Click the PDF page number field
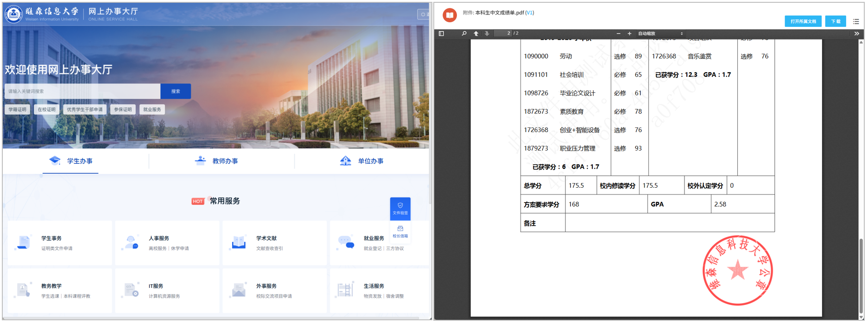 503,33
